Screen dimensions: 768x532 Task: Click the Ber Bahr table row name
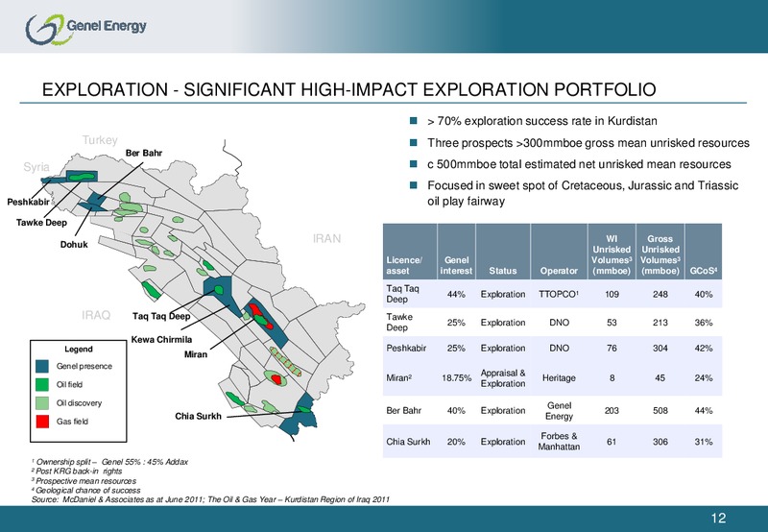pyautogui.click(x=403, y=410)
